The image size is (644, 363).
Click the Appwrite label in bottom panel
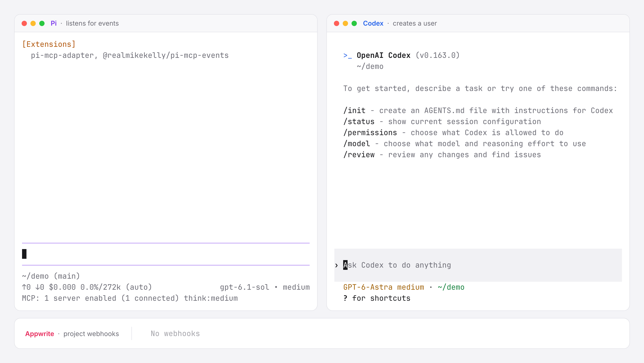[39, 334]
